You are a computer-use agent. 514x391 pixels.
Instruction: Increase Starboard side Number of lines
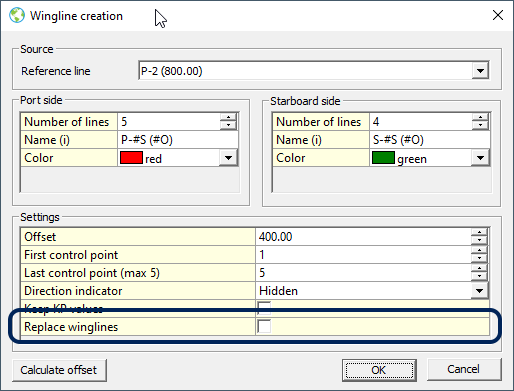(x=480, y=117)
